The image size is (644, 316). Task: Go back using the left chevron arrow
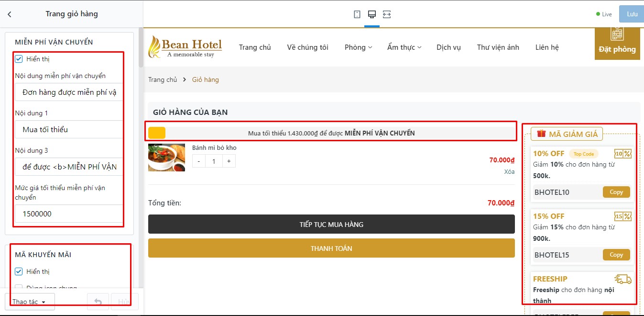pos(9,14)
